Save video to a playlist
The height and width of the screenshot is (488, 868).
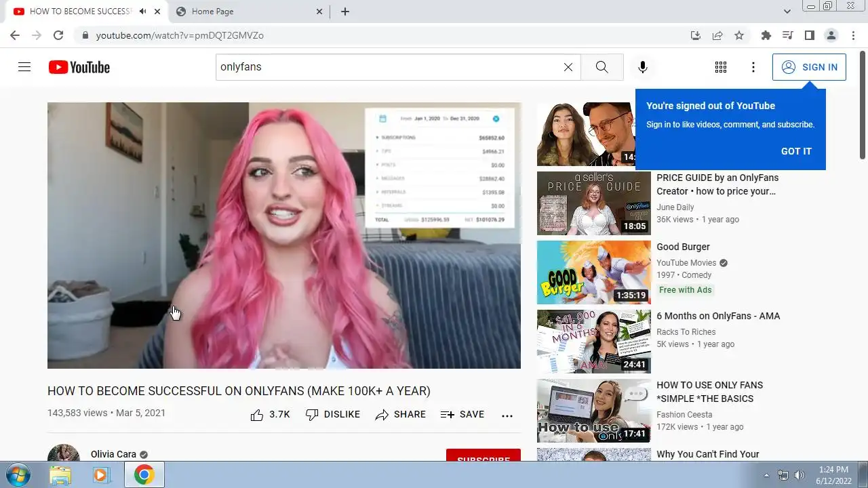462,415
